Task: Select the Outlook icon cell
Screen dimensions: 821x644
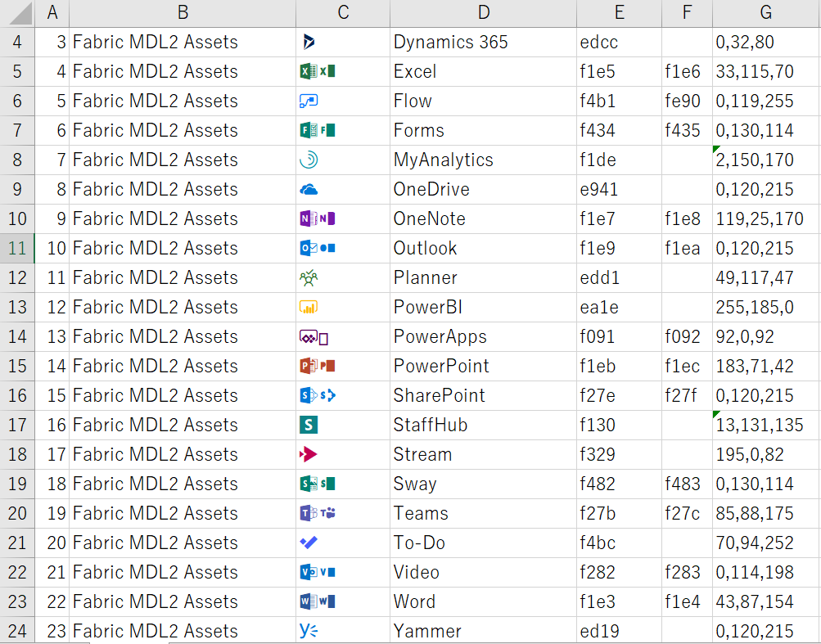Action: click(343, 248)
